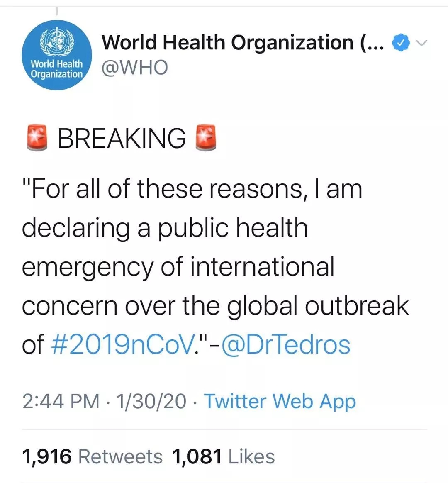The image size is (448, 483).
Task: Expand the tweet options chevron
Action: tap(421, 43)
